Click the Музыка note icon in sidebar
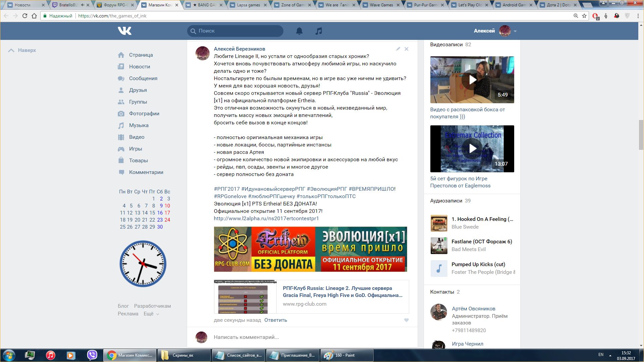Viewport: 644px width, 362px height. pos(121,125)
